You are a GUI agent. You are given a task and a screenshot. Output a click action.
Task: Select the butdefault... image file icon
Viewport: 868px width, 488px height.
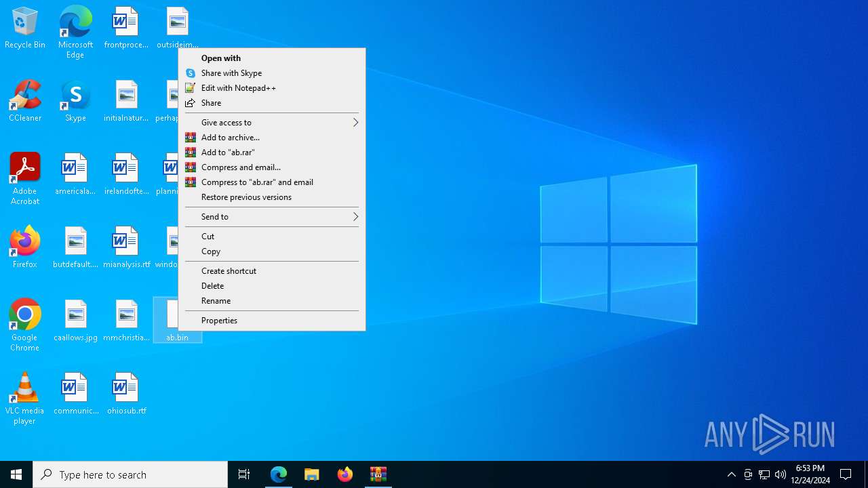click(75, 248)
